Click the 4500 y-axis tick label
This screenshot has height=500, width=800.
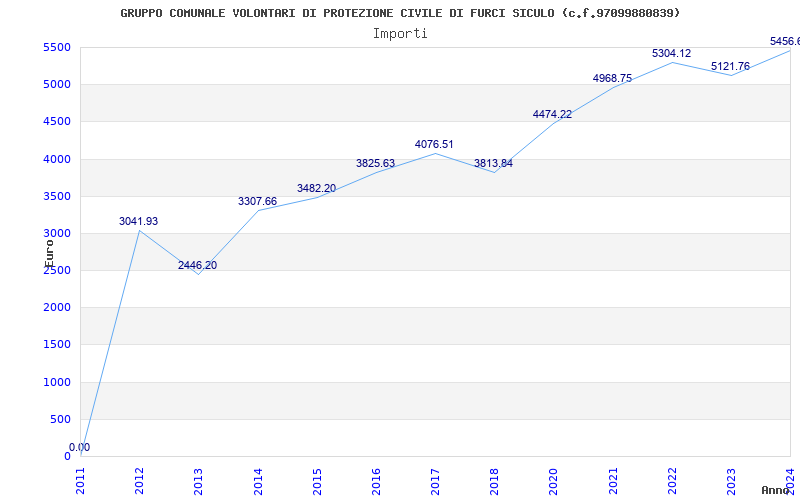[x=57, y=122]
